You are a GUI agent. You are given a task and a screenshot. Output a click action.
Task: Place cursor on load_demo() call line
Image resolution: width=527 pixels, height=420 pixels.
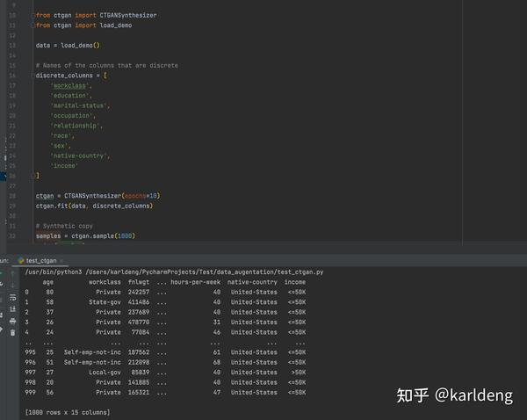click(x=68, y=46)
